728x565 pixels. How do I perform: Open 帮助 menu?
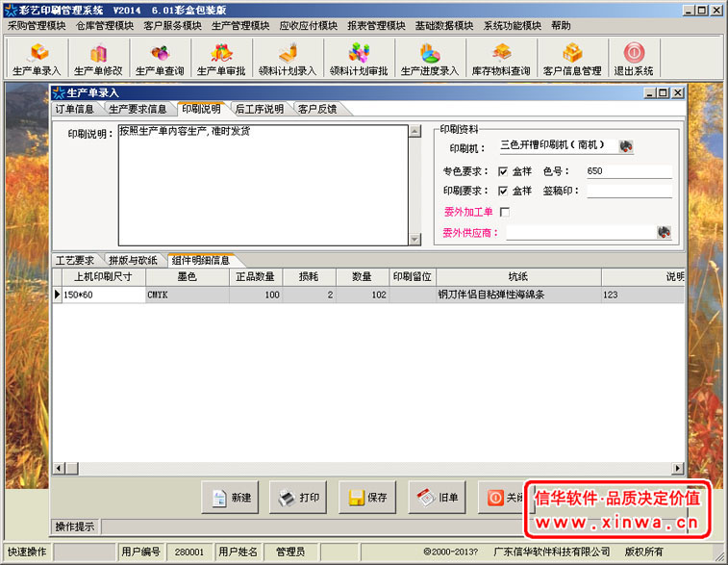(x=561, y=26)
